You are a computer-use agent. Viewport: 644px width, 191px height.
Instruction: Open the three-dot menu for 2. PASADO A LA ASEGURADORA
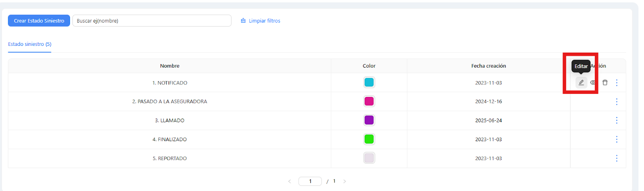[617, 101]
